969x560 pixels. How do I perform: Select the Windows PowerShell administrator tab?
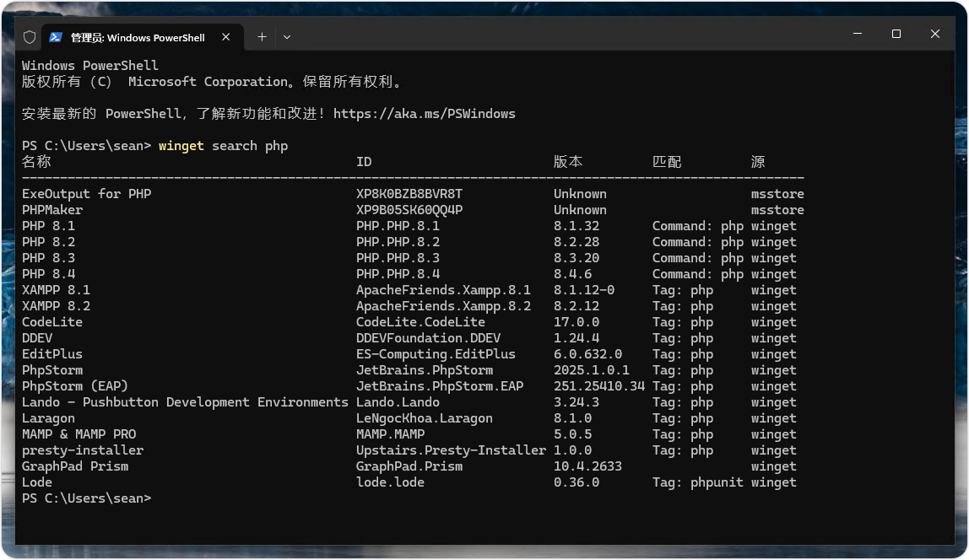[x=142, y=37]
